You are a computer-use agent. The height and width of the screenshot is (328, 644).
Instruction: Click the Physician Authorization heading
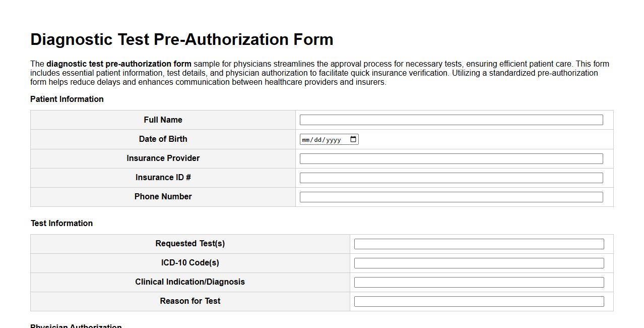coord(76,326)
